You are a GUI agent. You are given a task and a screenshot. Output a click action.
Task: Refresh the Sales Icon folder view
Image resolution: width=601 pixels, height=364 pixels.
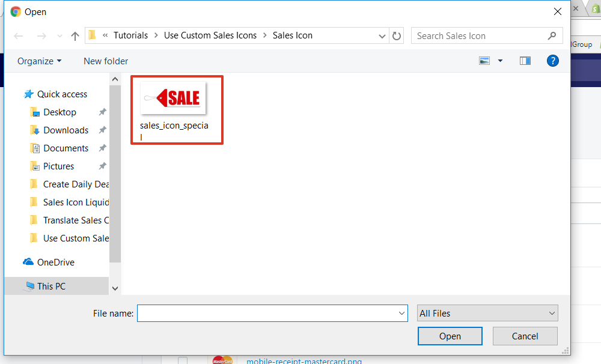[x=397, y=35]
